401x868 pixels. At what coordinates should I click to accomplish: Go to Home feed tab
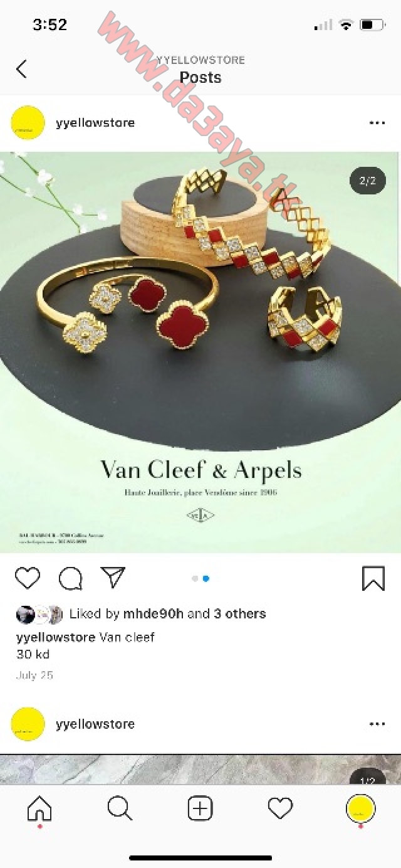click(39, 809)
